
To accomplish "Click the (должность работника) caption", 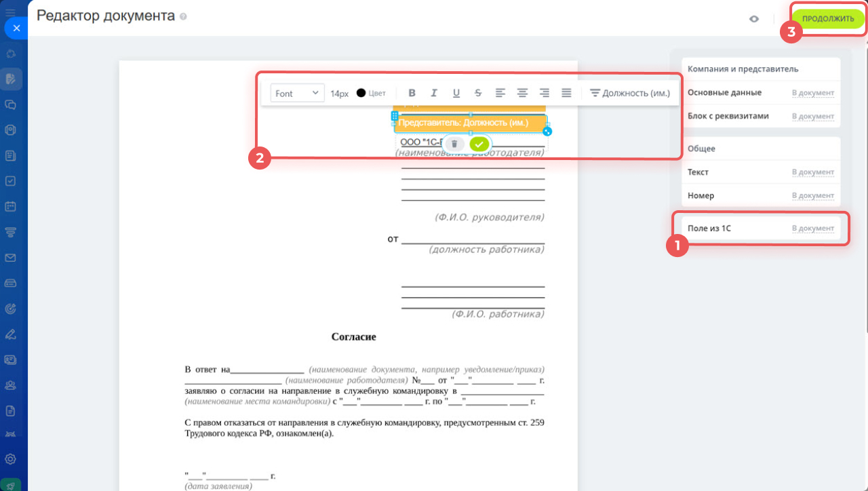I will click(486, 250).
